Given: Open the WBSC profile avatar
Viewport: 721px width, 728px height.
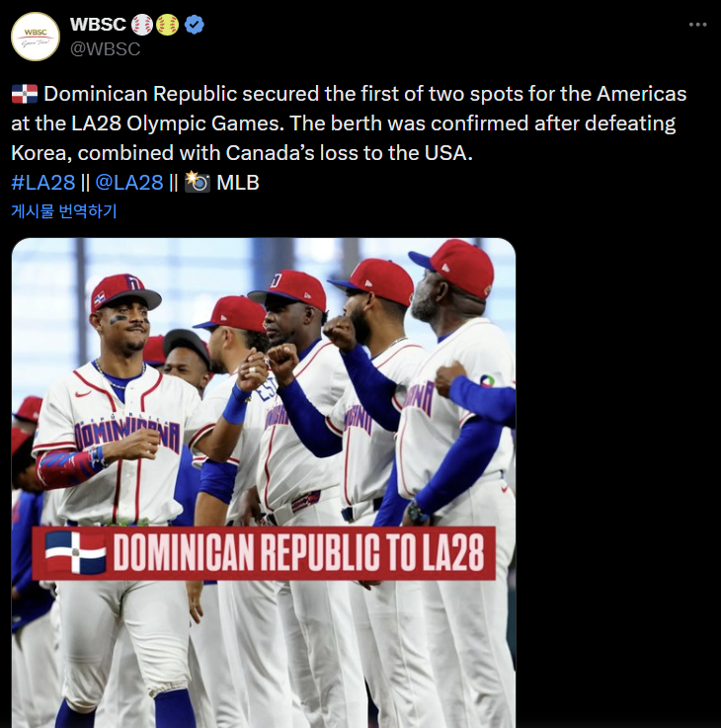Looking at the screenshot, I should [36, 37].
